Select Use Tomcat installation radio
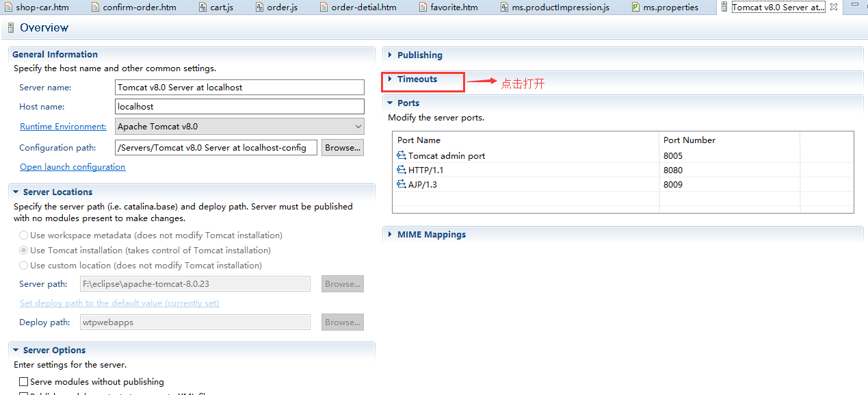 point(24,250)
